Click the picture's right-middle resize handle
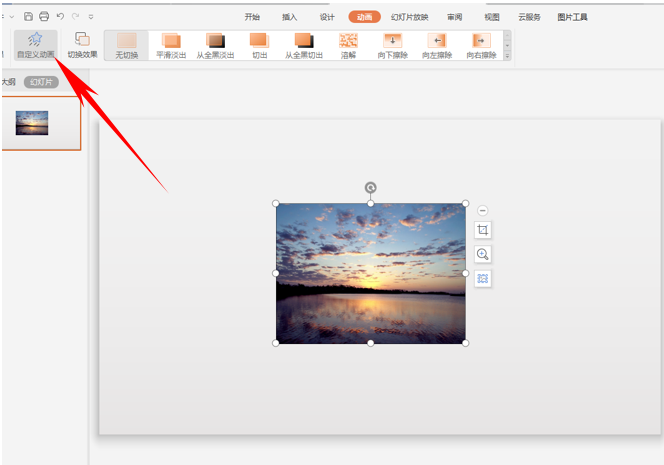The width and height of the screenshot is (664, 465). click(x=465, y=273)
